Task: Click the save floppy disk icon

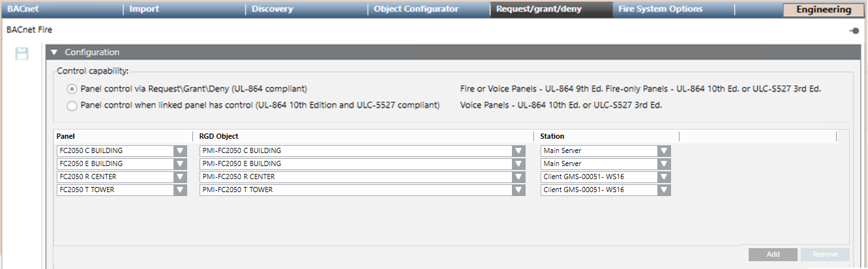Action: pos(22,53)
